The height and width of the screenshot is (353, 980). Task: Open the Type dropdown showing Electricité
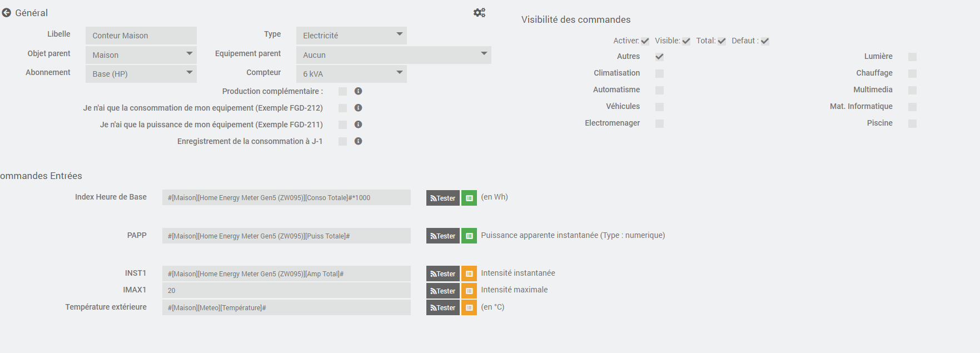351,36
